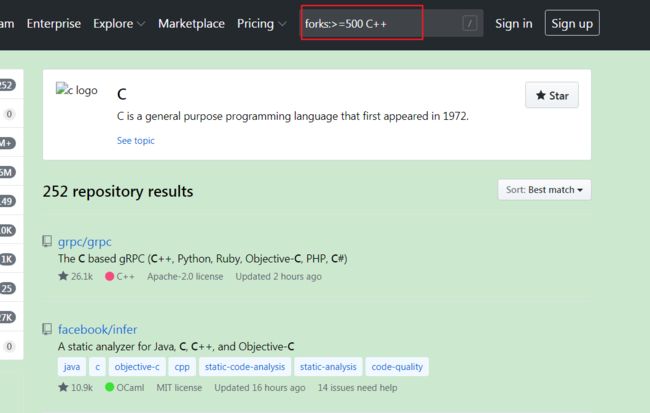The image size is (650, 413).
Task: Select the code-quality topic tag
Action: point(397,367)
